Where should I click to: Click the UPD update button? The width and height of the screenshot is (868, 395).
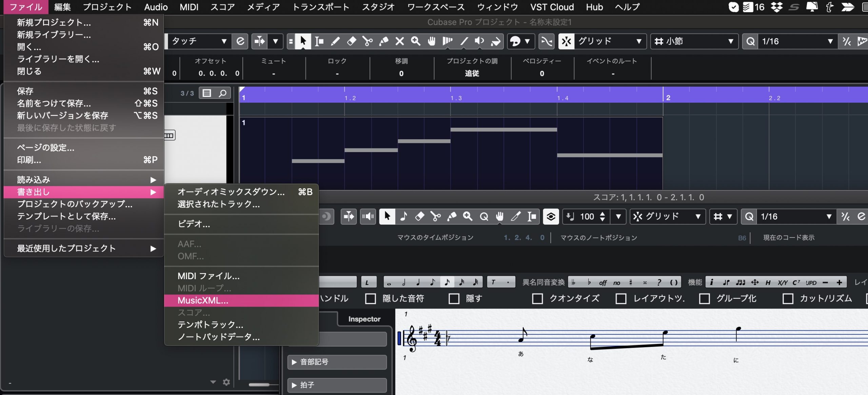click(x=811, y=282)
